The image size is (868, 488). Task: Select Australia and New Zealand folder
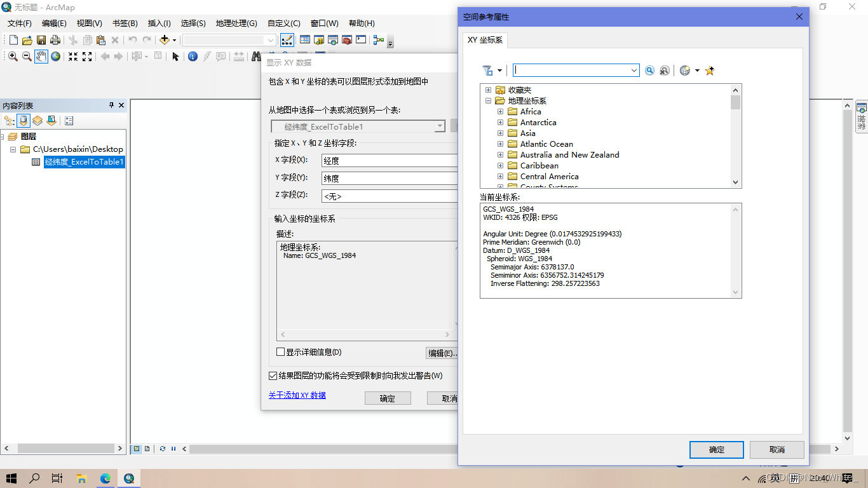point(569,154)
